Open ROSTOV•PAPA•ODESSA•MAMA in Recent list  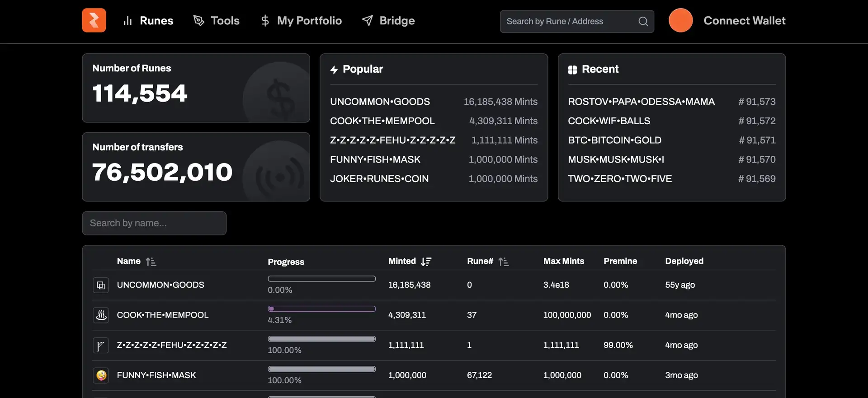click(641, 102)
